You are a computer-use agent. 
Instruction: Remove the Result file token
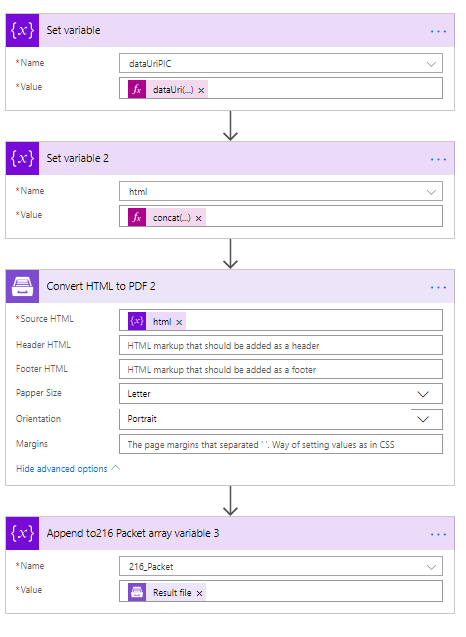coord(199,594)
